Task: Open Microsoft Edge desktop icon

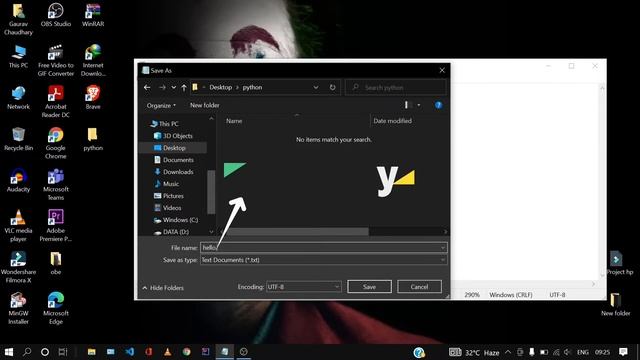Action: point(56,308)
